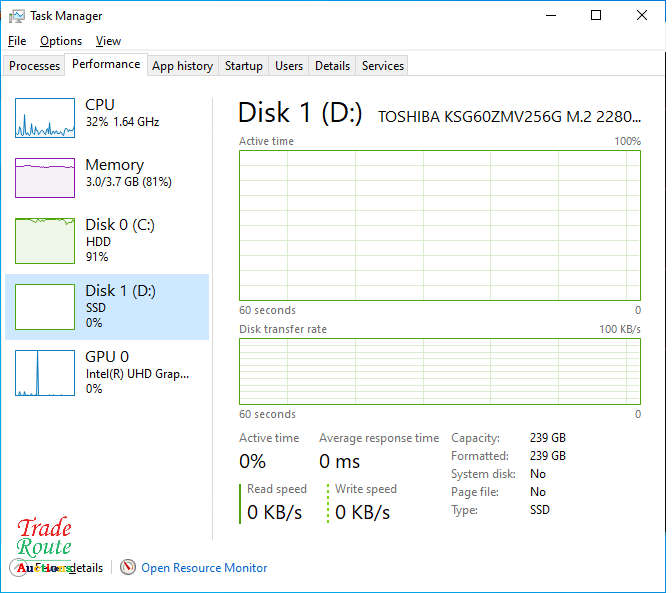The width and height of the screenshot is (672, 593).
Task: Select Disk 1 (D:) SSD sidebar entry
Action: (x=107, y=307)
